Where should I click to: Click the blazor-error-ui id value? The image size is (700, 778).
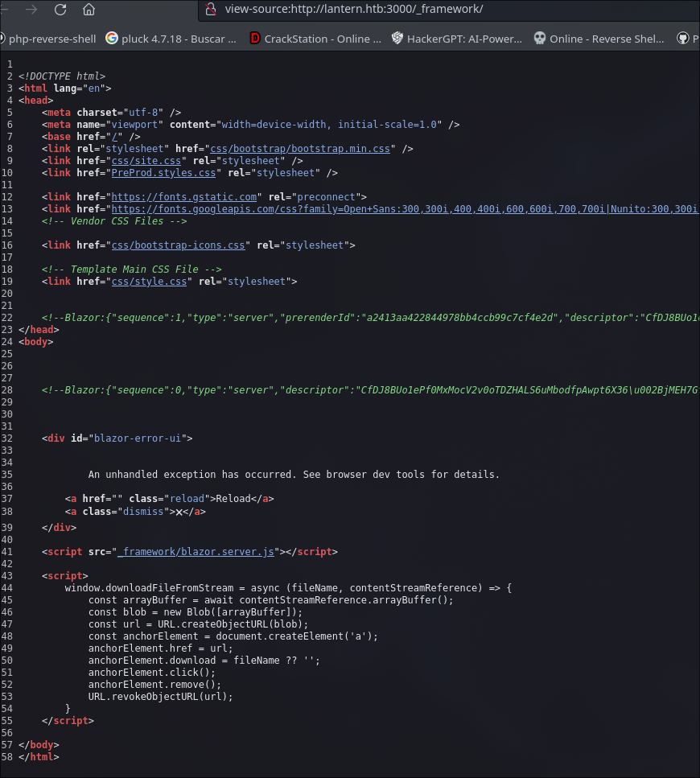(x=138, y=438)
